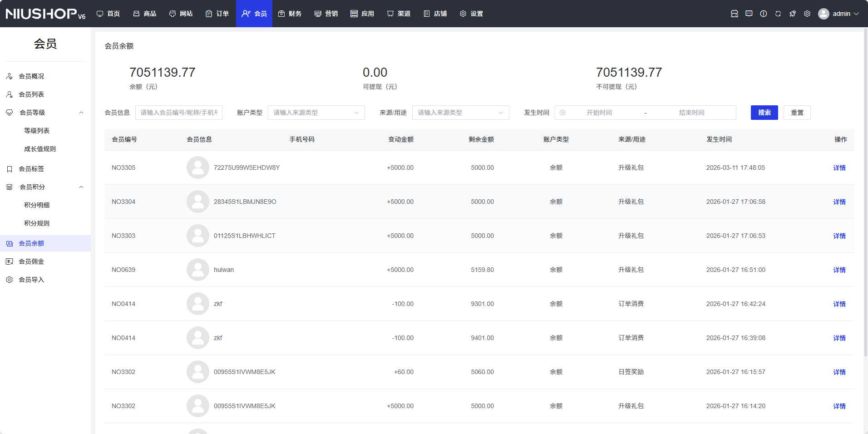The height and width of the screenshot is (434, 868).
Task: Click the NIUSHOP logo
Action: [x=45, y=14]
